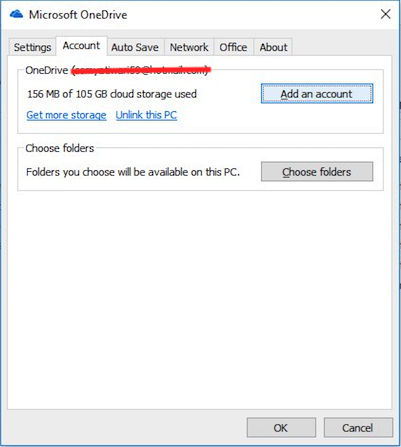Viewport: 401px width, 447px height.
Task: Switch to the Auto Save tab
Action: click(135, 47)
